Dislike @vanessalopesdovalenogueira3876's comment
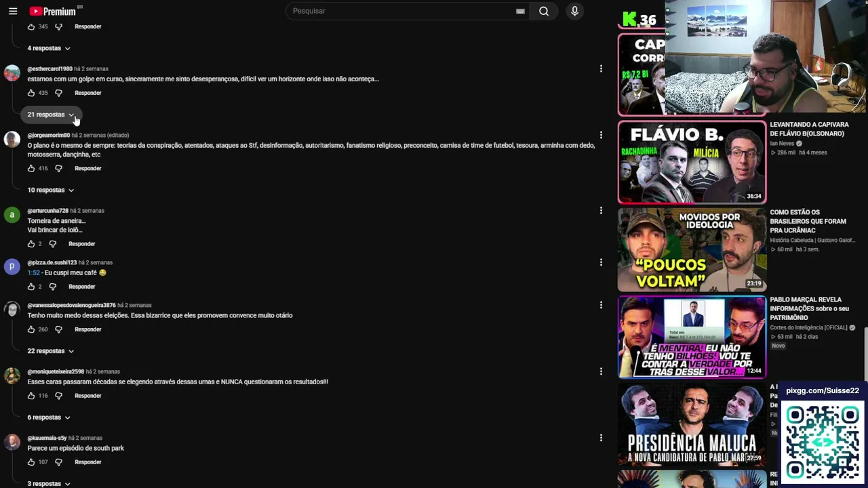This screenshot has height=488, width=868. pos(58,329)
